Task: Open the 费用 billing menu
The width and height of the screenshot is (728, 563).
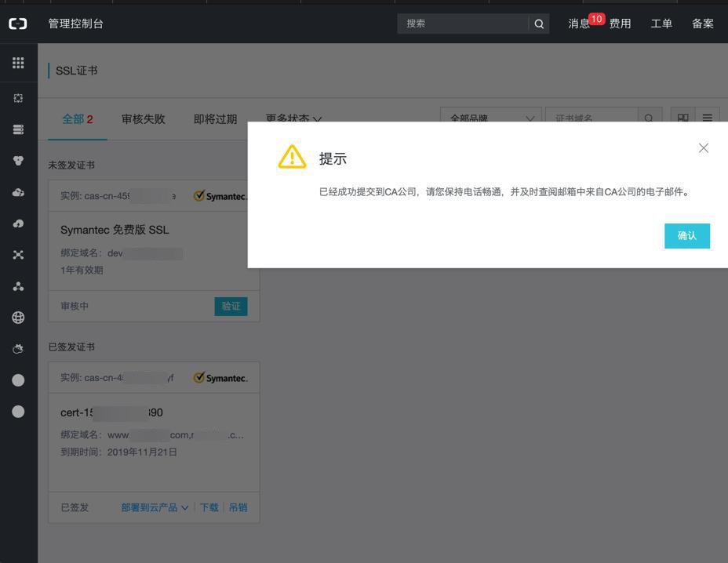Action: click(x=620, y=24)
